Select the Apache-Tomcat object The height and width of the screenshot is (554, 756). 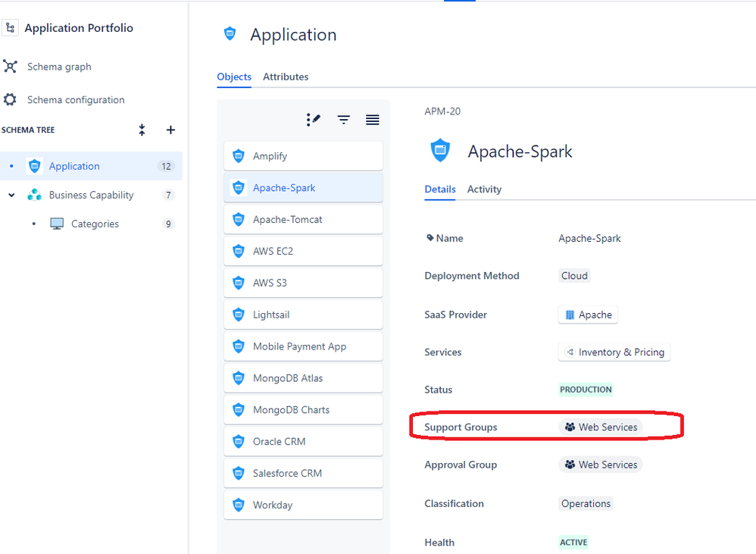(x=303, y=219)
